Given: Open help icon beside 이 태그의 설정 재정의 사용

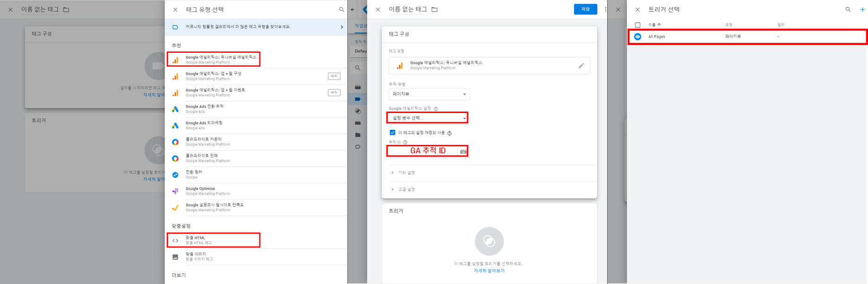Looking at the screenshot, I should pyautogui.click(x=450, y=133).
